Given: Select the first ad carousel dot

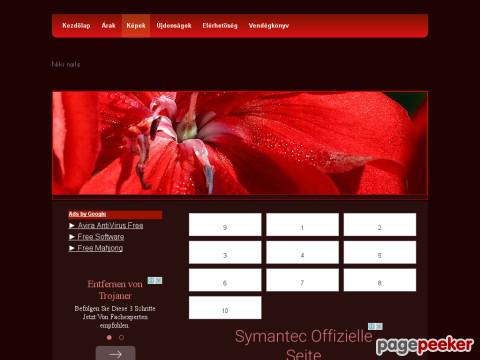Looking at the screenshot, I should [109, 337].
